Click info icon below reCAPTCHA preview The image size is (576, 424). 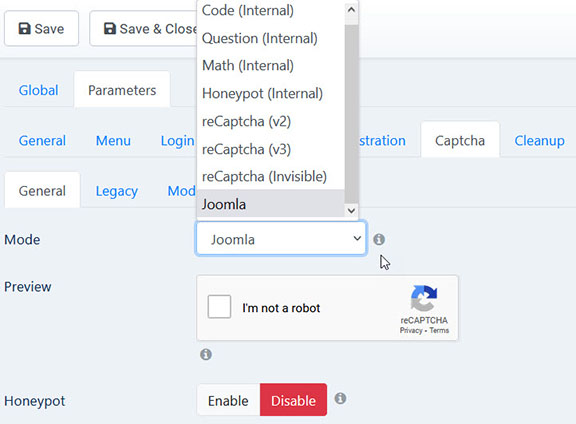[x=206, y=355]
